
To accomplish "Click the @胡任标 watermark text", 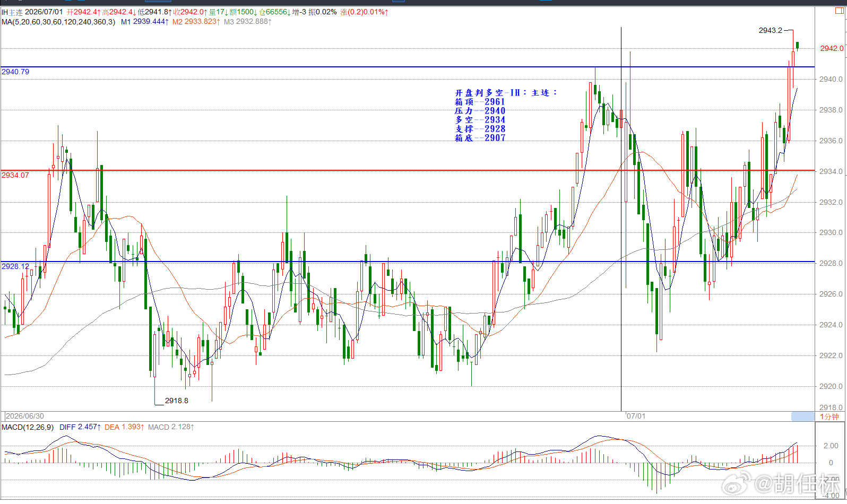I will click(x=799, y=483).
